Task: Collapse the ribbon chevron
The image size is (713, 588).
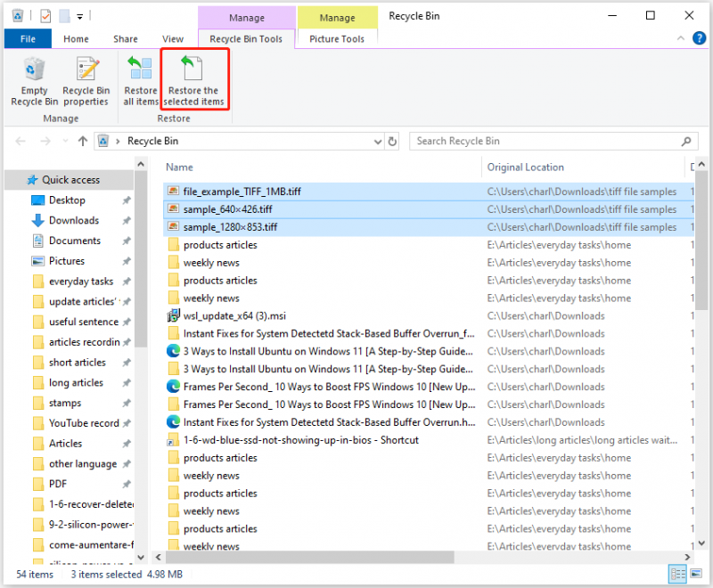Action: click(680, 38)
